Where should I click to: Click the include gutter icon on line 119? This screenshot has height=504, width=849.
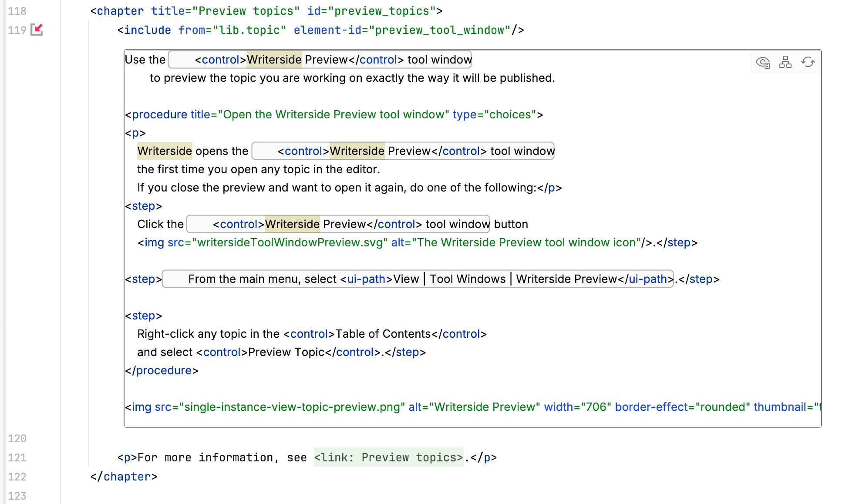[x=37, y=30]
